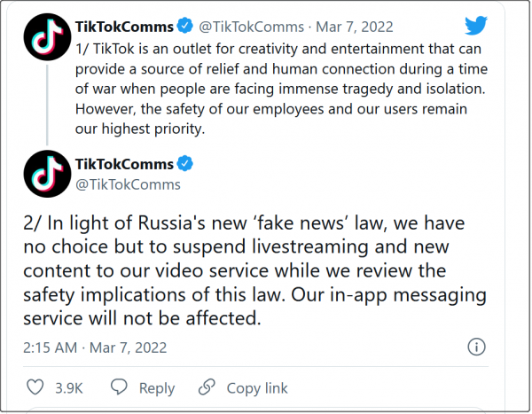
Task: Click the Reply text label
Action: pos(156,387)
